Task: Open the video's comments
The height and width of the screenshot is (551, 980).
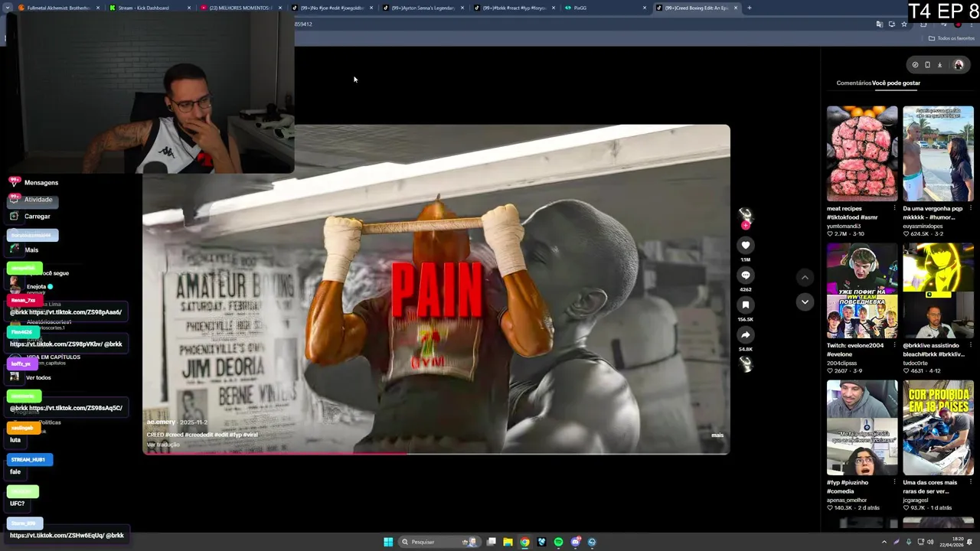Action: pos(745,275)
